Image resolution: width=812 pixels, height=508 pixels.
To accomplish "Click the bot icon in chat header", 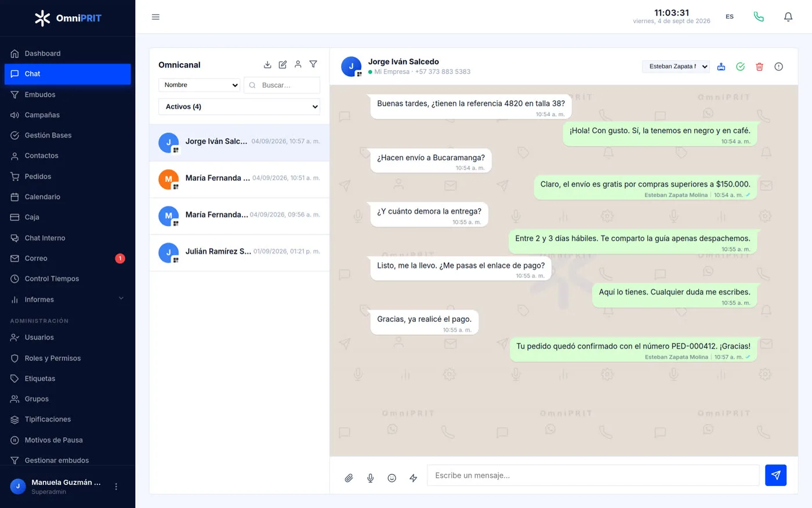I will tap(721, 67).
